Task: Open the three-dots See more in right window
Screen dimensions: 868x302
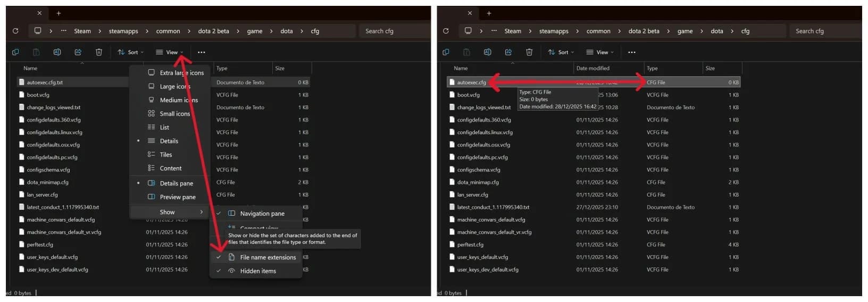Action: 631,52
